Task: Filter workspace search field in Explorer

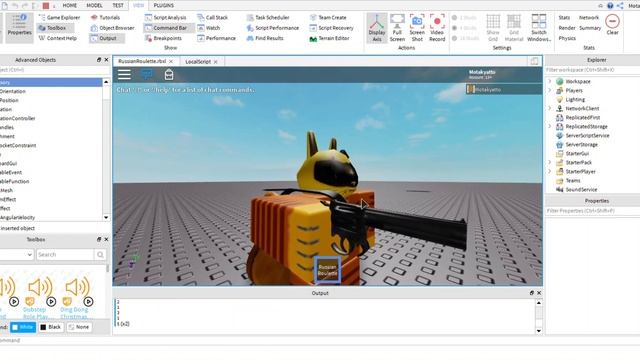Action: click(x=592, y=70)
